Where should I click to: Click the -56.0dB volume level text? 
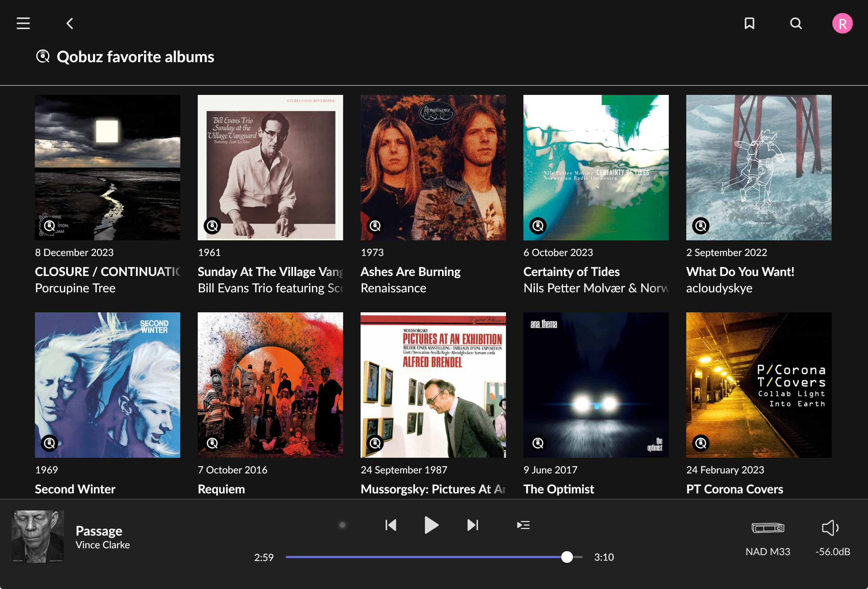[832, 552]
